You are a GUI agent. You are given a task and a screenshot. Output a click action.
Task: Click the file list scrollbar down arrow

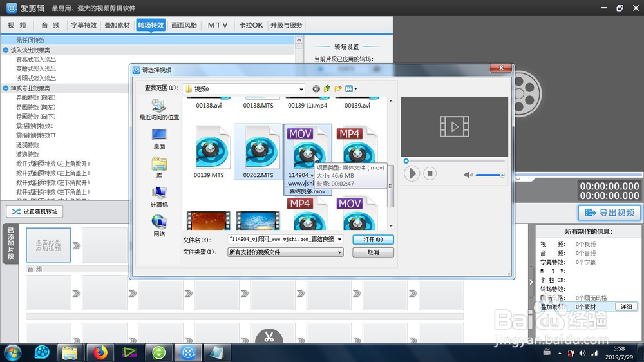[391, 226]
